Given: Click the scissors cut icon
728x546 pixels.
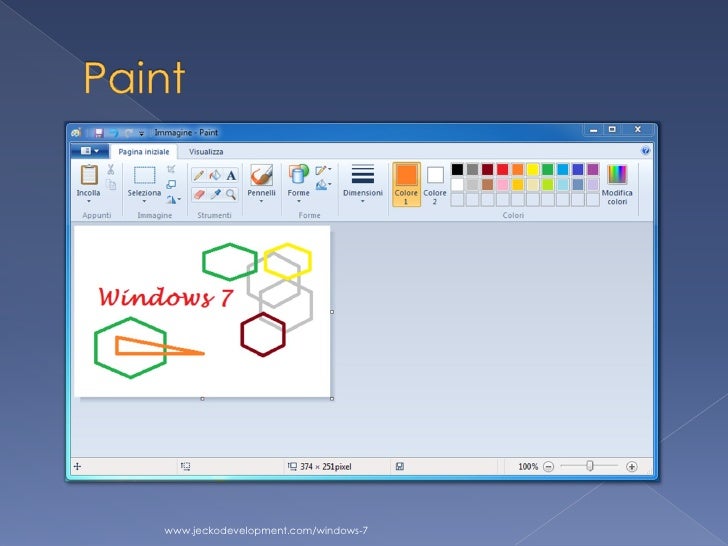Looking at the screenshot, I should 110,169.
